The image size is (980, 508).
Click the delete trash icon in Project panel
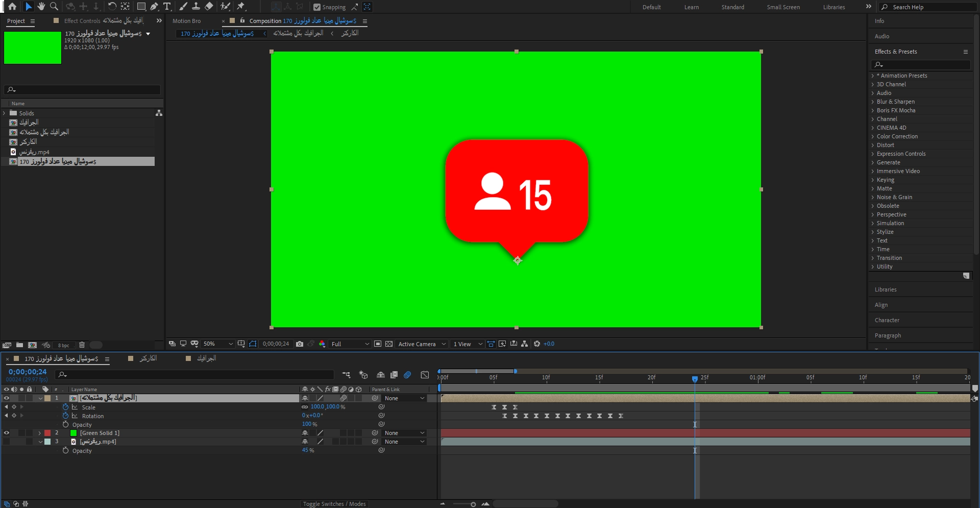(x=82, y=345)
